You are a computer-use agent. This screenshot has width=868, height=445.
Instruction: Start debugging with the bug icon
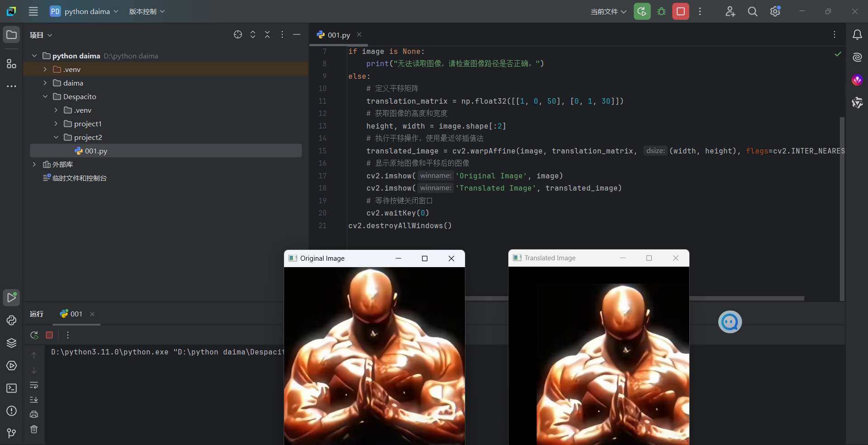[661, 11]
